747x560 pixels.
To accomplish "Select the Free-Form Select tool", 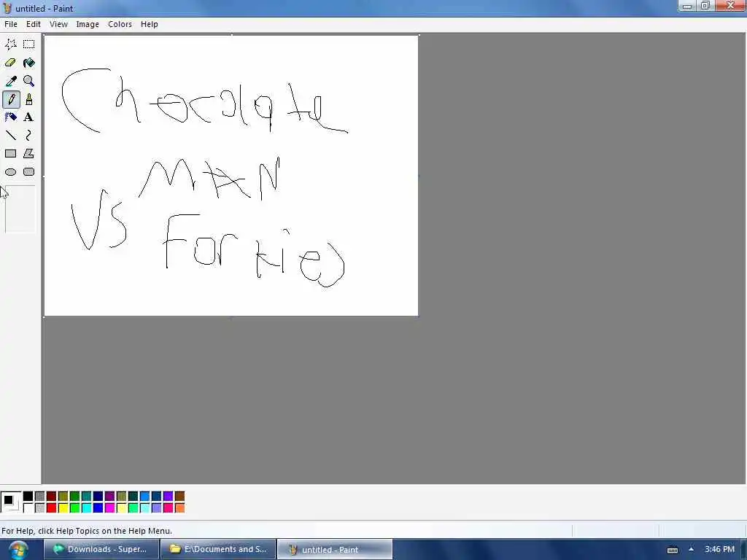I will [x=10, y=44].
